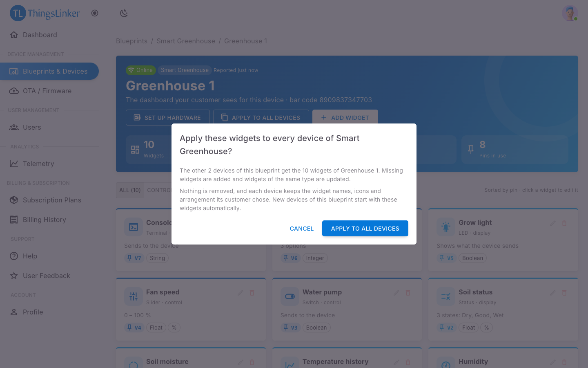Edit the Fan speed widget
588x368 pixels.
[x=240, y=293]
